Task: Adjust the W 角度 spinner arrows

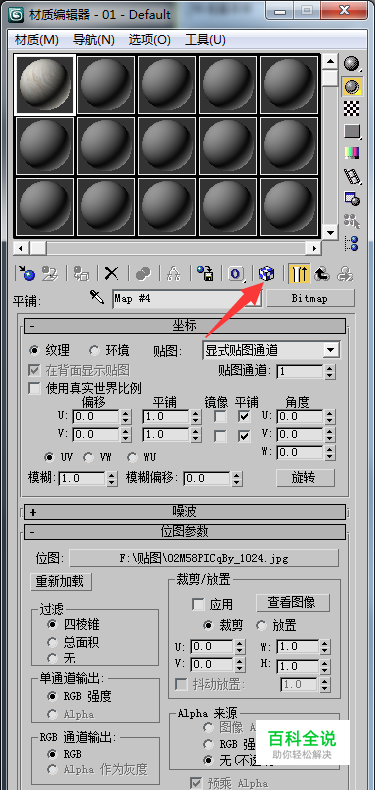Action: 330,452
